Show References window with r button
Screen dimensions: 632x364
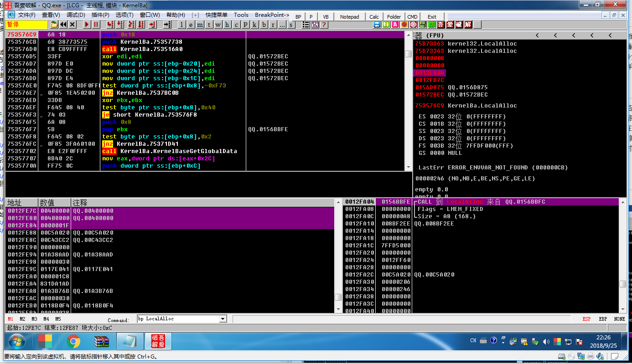point(273,25)
